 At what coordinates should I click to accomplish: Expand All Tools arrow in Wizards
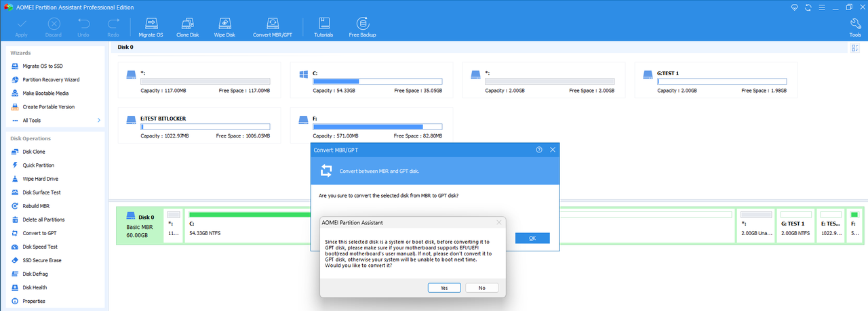coord(99,121)
